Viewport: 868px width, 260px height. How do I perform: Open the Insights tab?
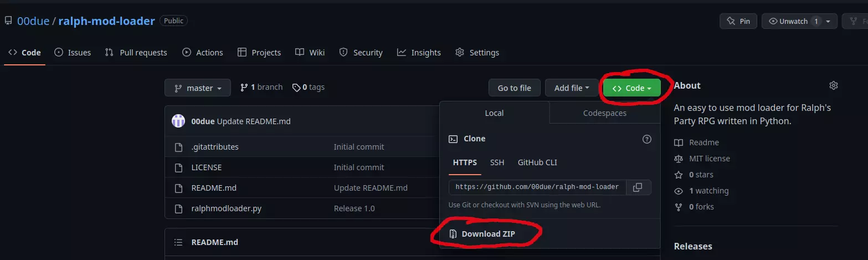(x=419, y=52)
